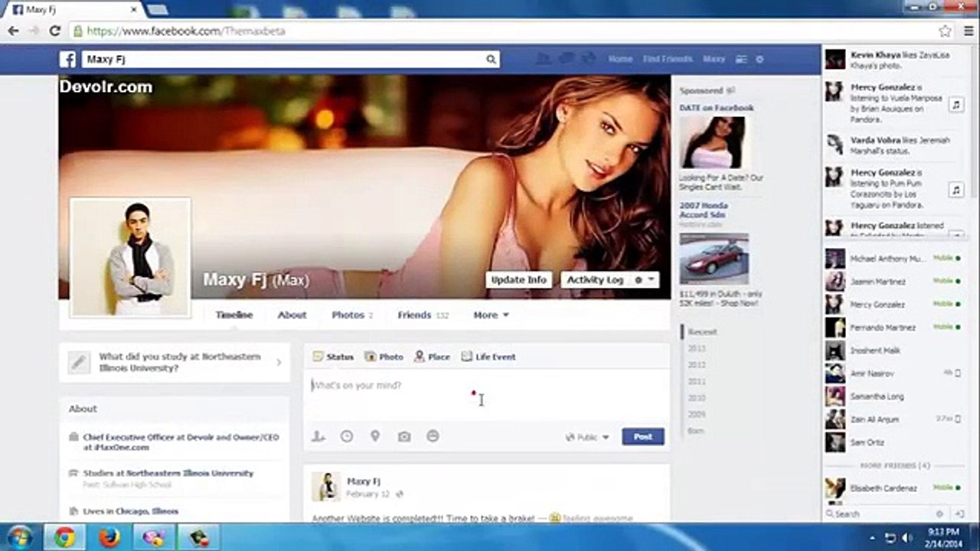The image size is (980, 551).
Task: Click the blue Post button
Action: pyautogui.click(x=643, y=436)
